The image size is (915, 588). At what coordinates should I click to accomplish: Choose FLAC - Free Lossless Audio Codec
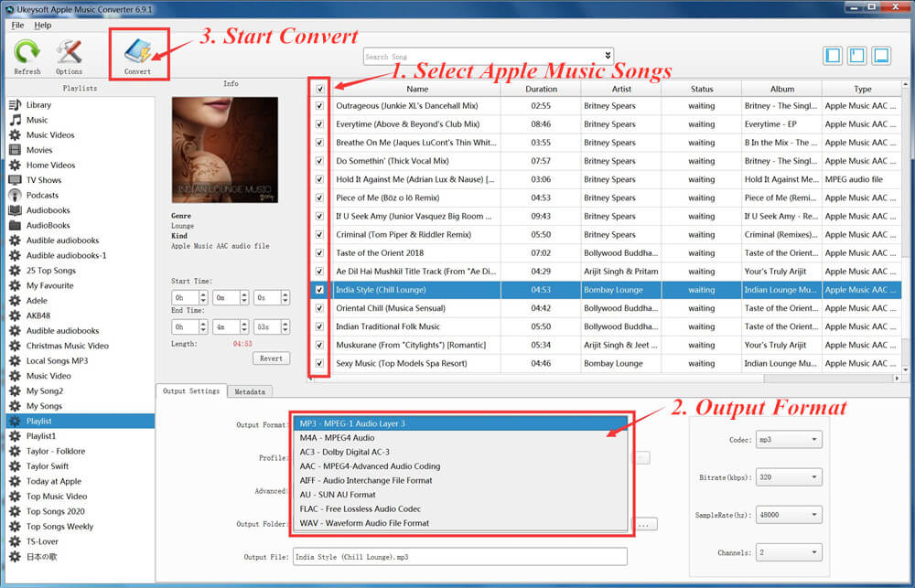coord(461,509)
